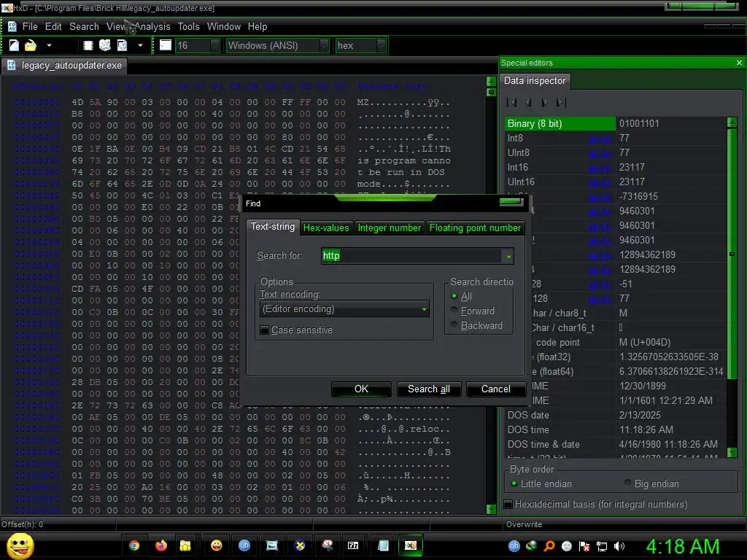Select the Data inspector tab

[535, 81]
